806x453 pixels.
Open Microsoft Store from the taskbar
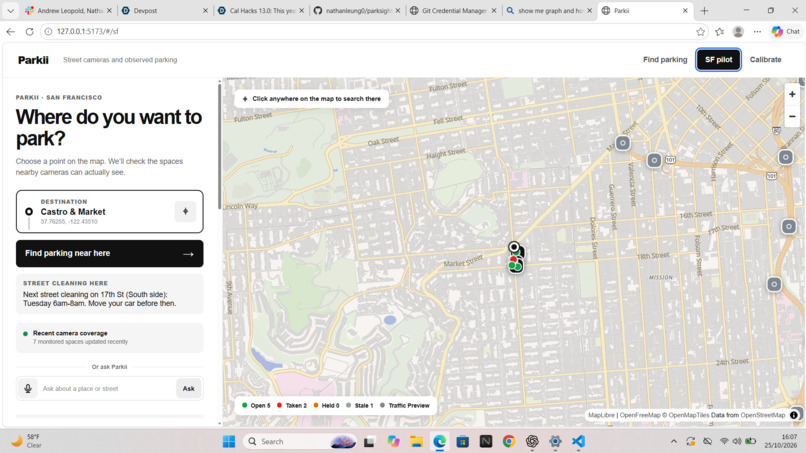[x=463, y=441]
